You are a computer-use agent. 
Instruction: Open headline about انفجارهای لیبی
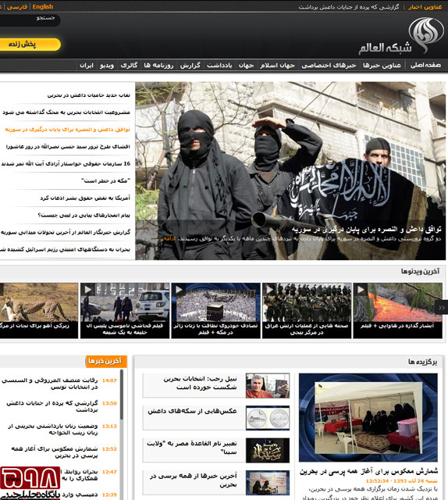tap(84, 216)
